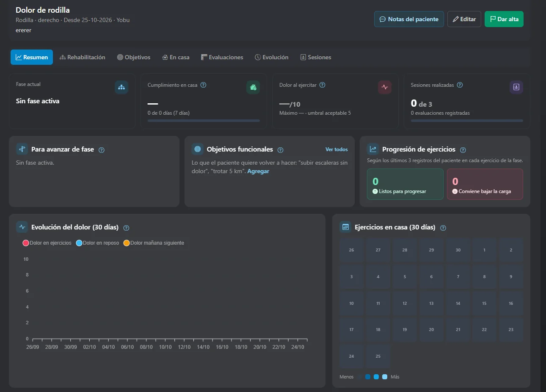546x392 pixels.
Task: Click the Cumplimiento en casa house icon
Action: pos(253,87)
